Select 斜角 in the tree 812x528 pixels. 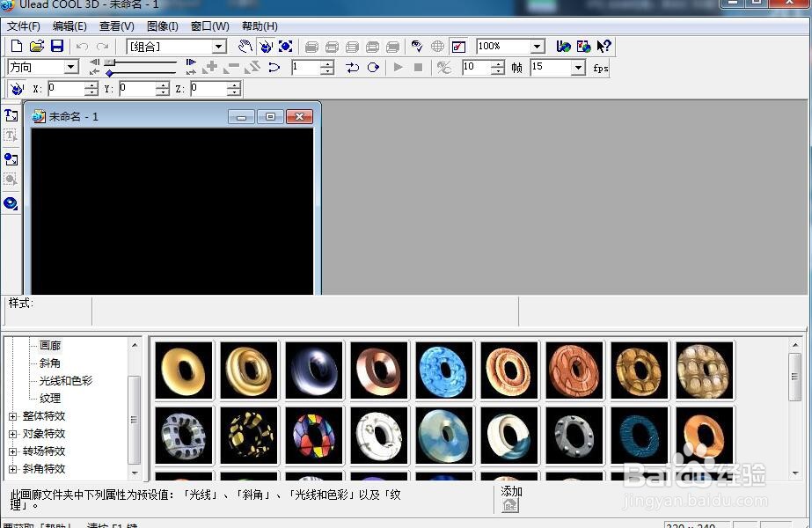pyautogui.click(x=50, y=363)
